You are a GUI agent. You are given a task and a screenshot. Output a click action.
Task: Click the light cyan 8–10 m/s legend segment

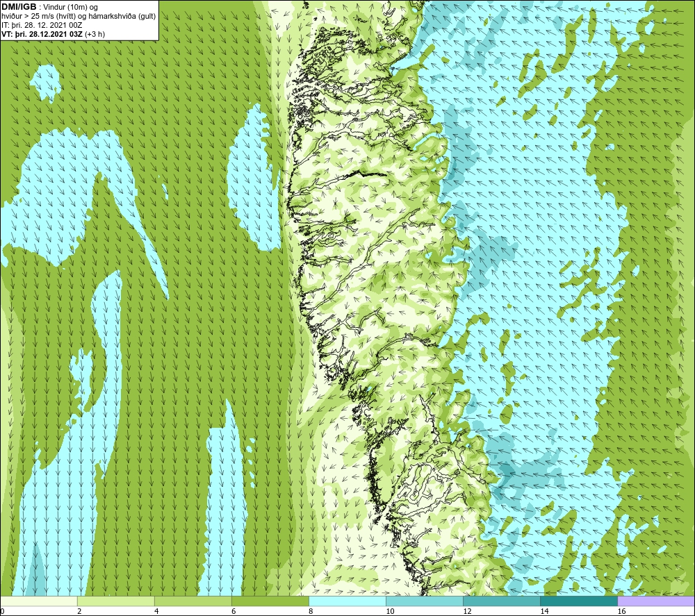point(347,601)
